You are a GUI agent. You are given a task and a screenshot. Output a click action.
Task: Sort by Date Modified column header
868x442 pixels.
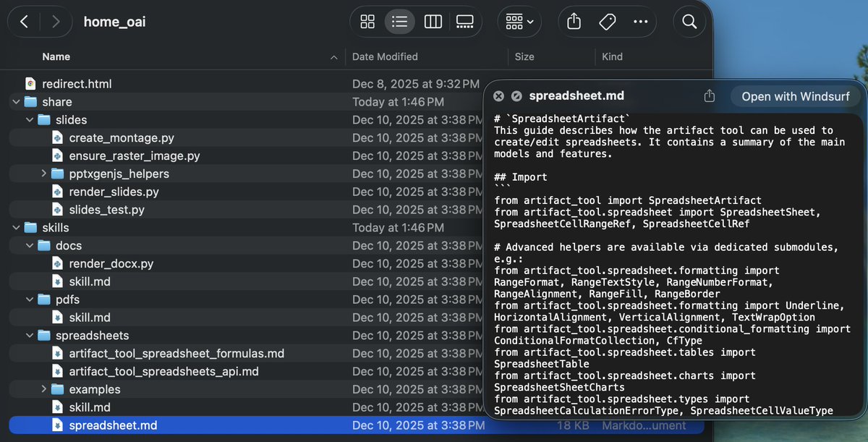point(385,56)
